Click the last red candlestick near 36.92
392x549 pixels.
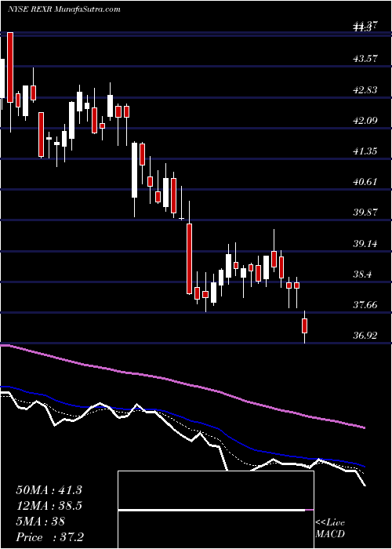tap(305, 326)
